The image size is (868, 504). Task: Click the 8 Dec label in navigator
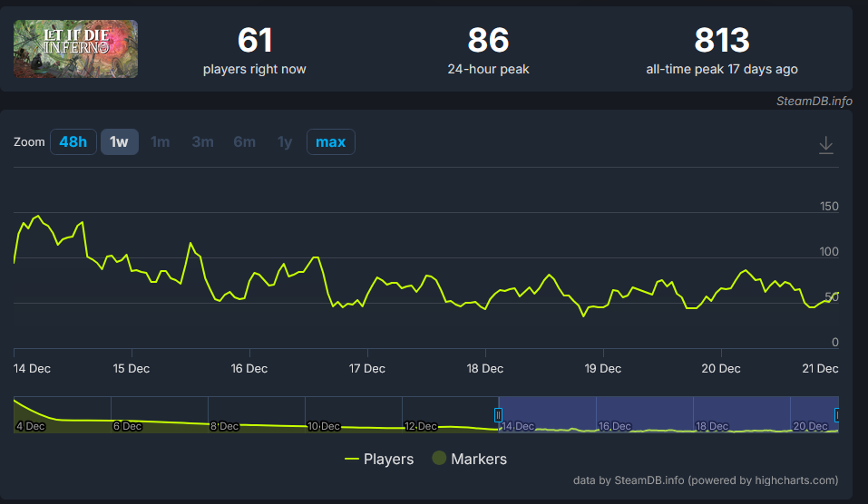coord(224,426)
